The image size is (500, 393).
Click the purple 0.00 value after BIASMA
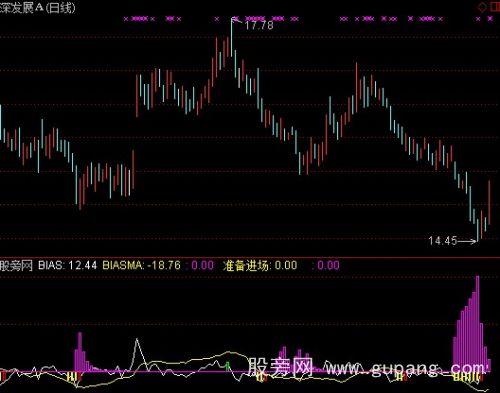202,265
